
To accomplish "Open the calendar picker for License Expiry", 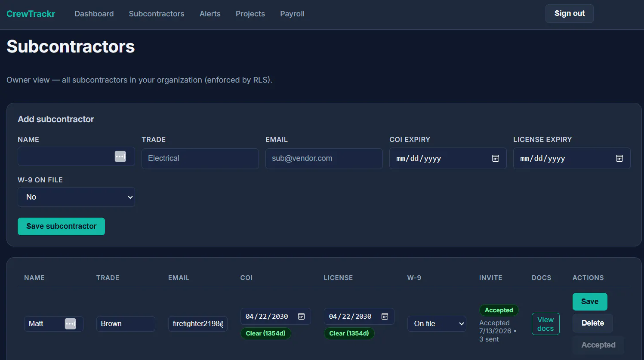I will pyautogui.click(x=619, y=158).
